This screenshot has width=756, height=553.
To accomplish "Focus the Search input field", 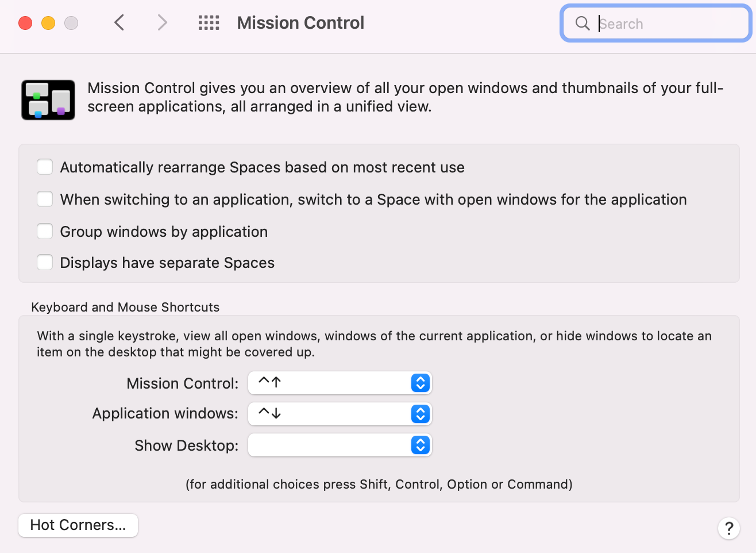I will coord(656,23).
